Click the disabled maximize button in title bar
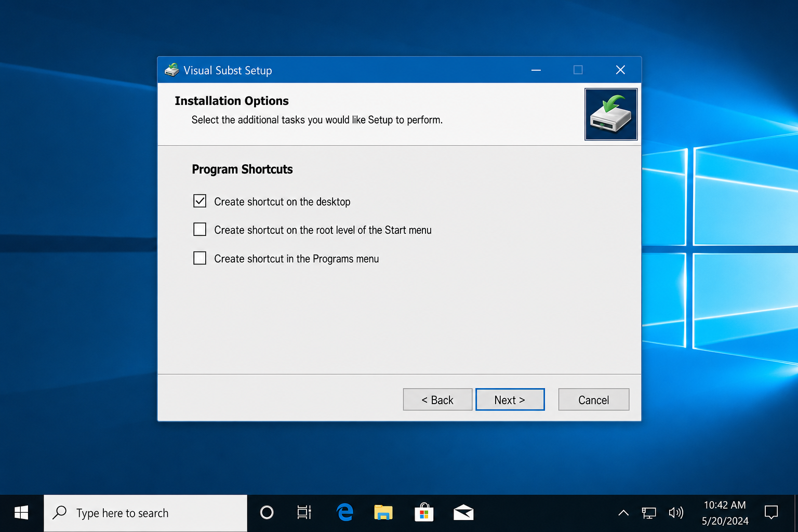The image size is (798, 532). [x=578, y=70]
